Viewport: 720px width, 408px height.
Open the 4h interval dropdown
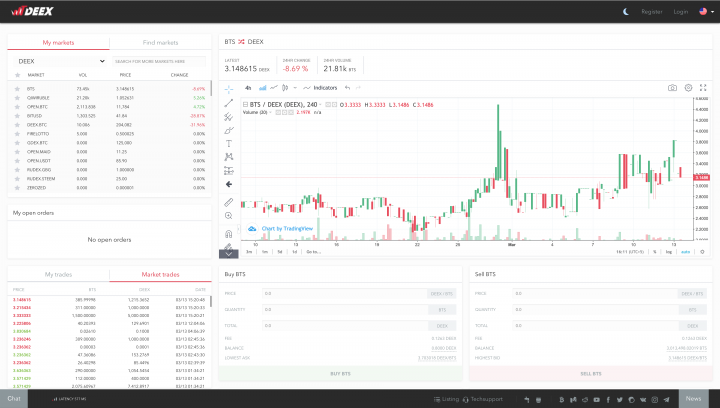[248, 88]
